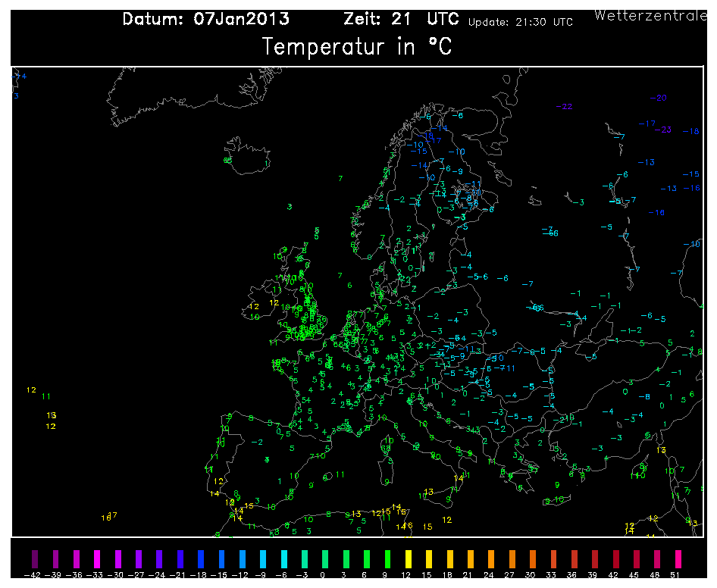Select the 42 legend color swatch
This screenshot has height=588, width=717.
tap(616, 558)
